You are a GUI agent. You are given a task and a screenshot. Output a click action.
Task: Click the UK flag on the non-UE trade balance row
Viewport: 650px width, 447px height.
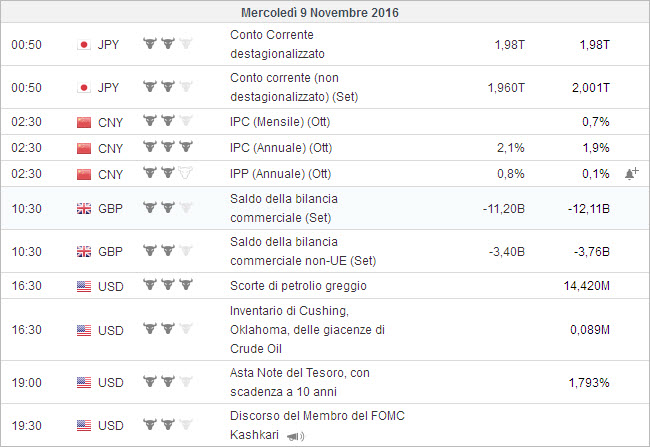(84, 251)
